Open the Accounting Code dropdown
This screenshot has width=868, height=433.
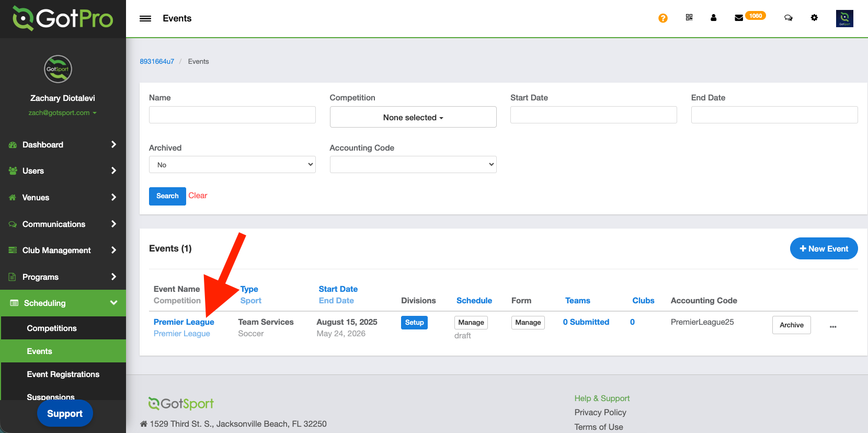click(413, 165)
